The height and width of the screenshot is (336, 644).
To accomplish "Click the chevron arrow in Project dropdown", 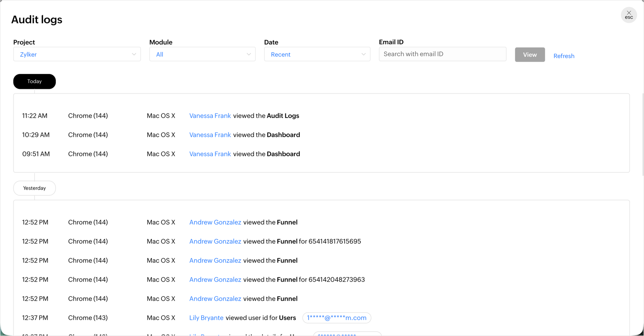I will [x=134, y=54].
